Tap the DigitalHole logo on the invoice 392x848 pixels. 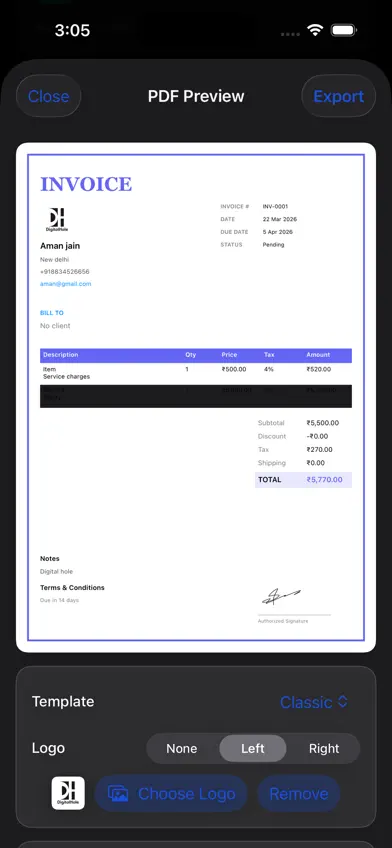(57, 220)
